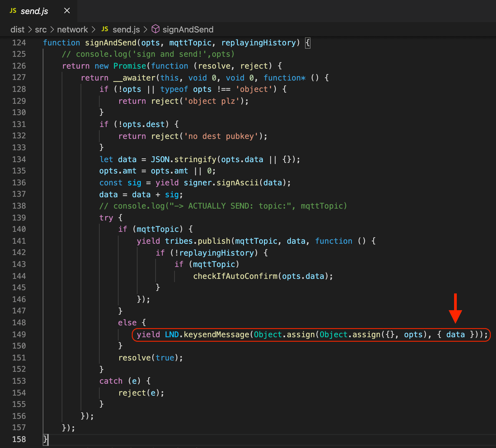Select the send.js tab title
The width and height of the screenshot is (496, 448).
34,11
